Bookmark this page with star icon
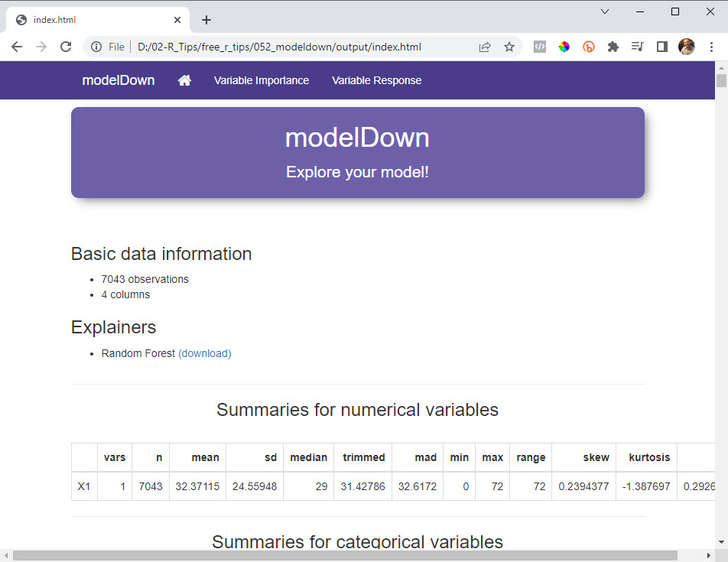728x562 pixels. tap(509, 47)
